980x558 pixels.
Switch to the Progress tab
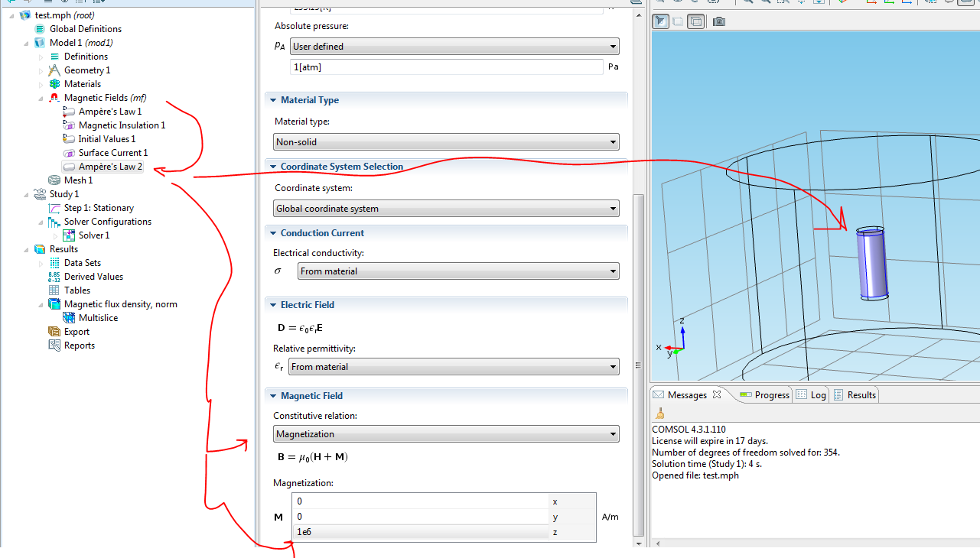tap(764, 395)
